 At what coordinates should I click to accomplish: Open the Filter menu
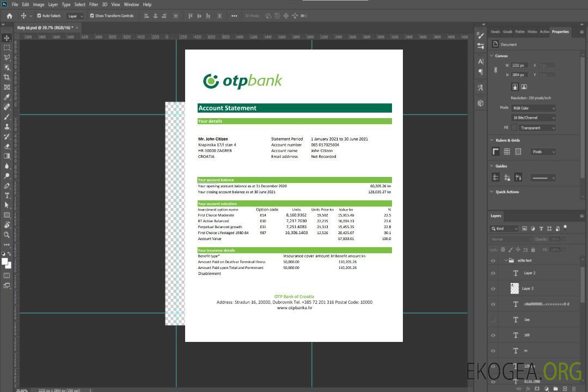(94, 4)
